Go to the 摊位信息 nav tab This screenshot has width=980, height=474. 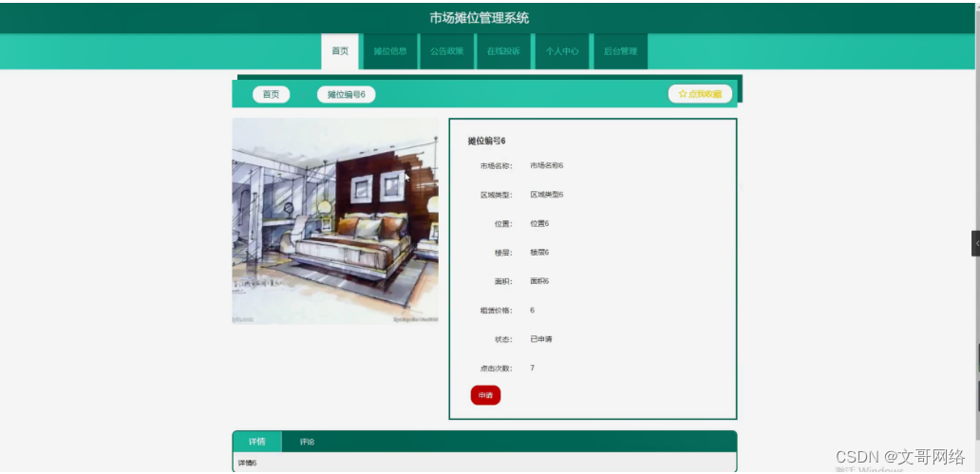390,51
